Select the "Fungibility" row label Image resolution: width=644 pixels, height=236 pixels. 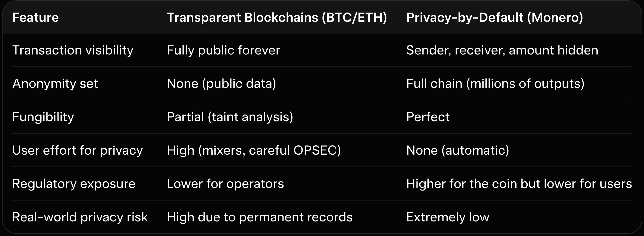(43, 117)
